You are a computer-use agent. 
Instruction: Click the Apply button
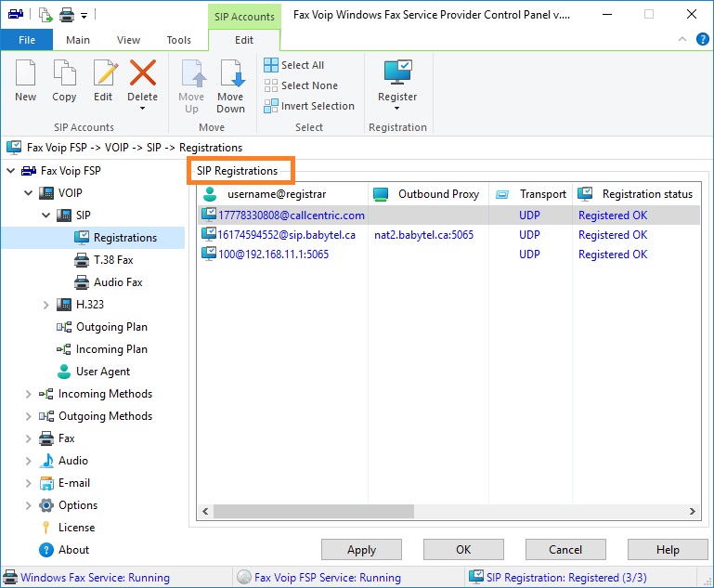point(361,550)
